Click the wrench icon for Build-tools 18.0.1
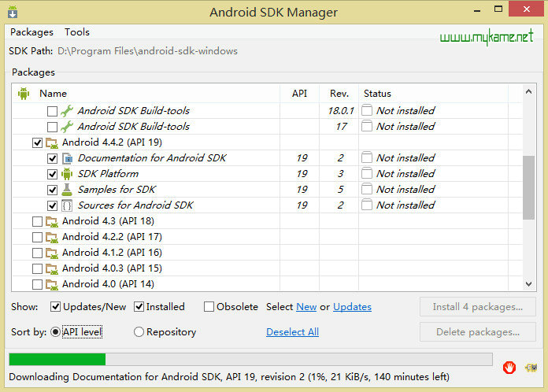The height and width of the screenshot is (392, 548). pos(67,111)
